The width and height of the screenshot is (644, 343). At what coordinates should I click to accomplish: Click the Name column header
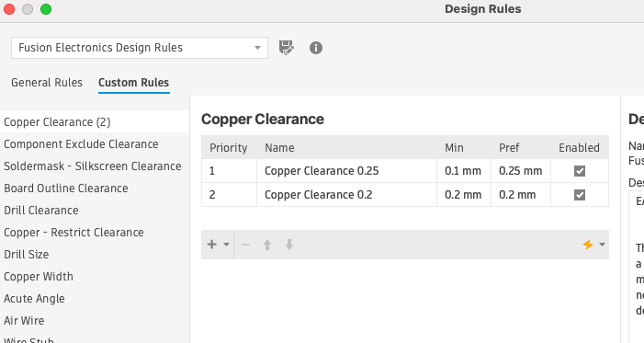tap(346, 148)
